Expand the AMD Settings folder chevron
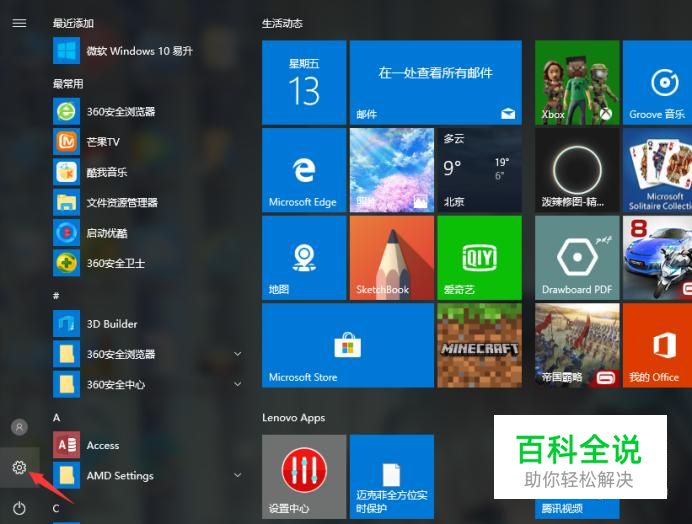Screen dimensions: 692x524 (237, 475)
